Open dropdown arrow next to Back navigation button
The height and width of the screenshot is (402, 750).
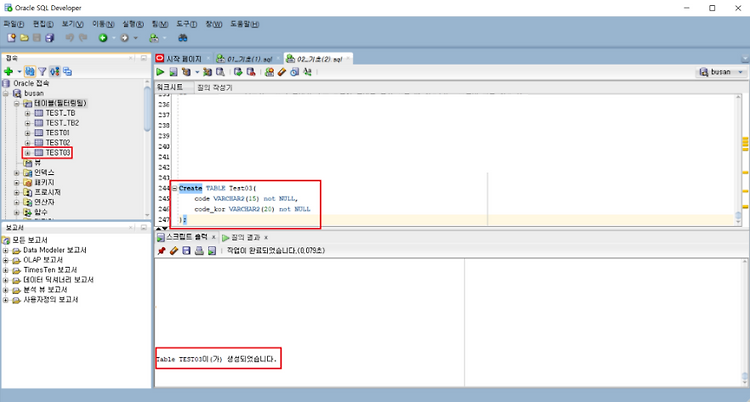pyautogui.click(x=114, y=38)
